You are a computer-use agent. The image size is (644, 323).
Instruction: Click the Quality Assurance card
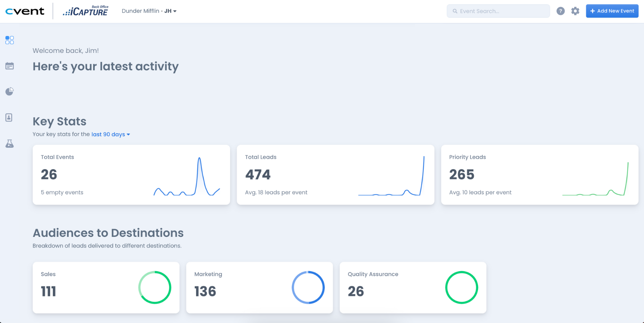(413, 287)
